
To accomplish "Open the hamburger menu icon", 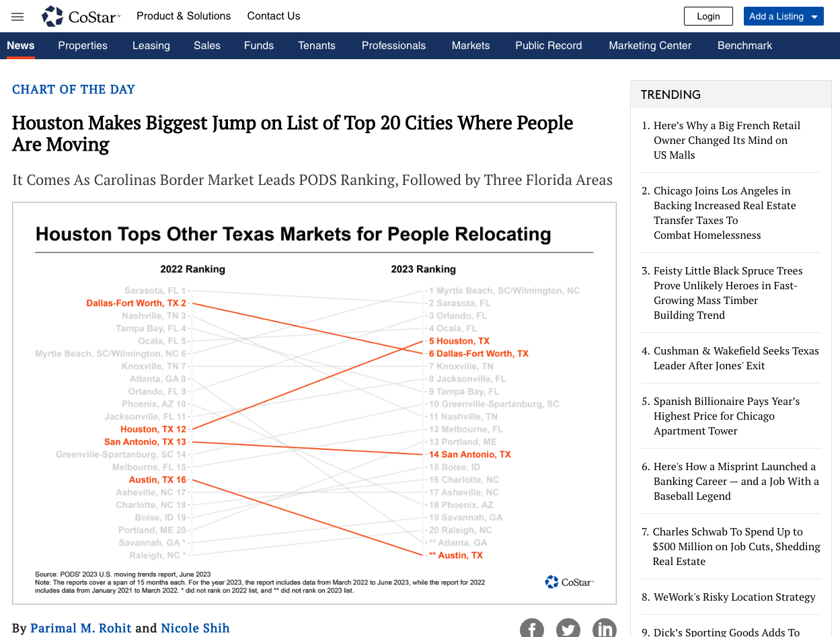I will pyautogui.click(x=17, y=17).
